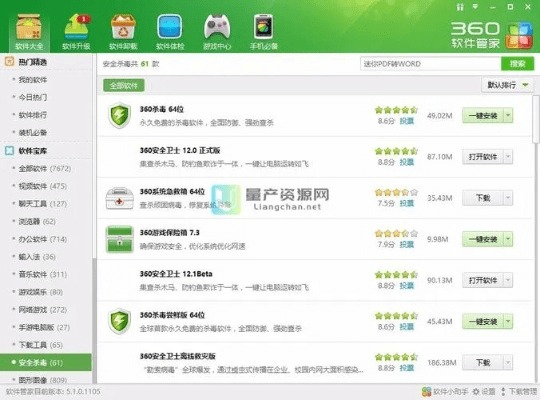This screenshot has height=400, width=540.
Task: Open the 游戏中心 game center tab
Action: 217,32
